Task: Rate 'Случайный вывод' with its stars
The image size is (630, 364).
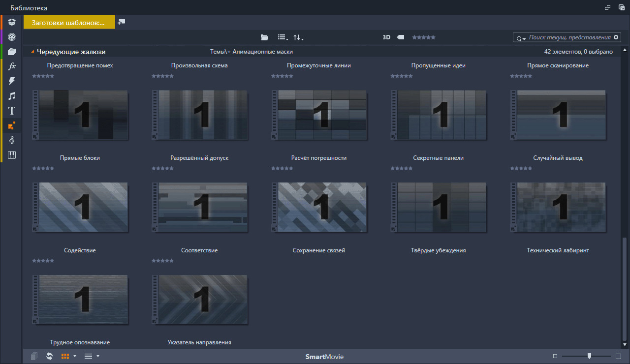Action: [x=521, y=169]
